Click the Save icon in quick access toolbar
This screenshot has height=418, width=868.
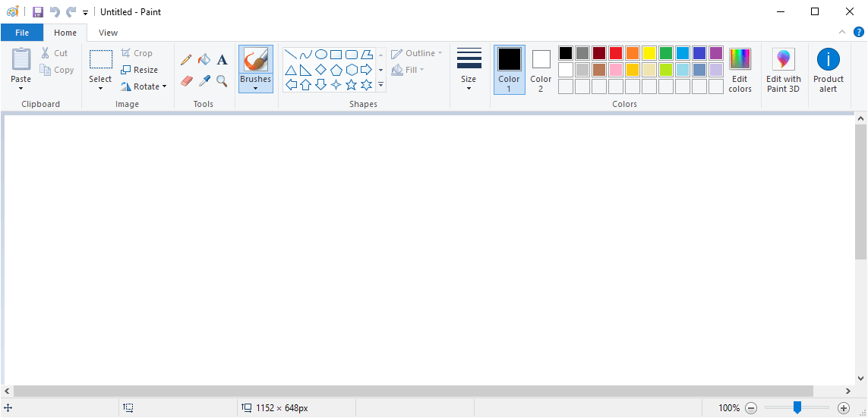tap(38, 11)
